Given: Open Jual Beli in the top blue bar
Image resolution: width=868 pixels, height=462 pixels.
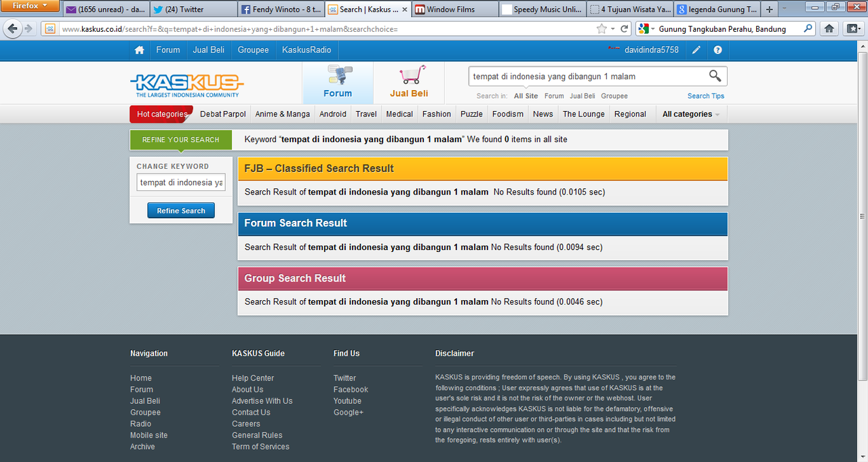Looking at the screenshot, I should coord(209,49).
